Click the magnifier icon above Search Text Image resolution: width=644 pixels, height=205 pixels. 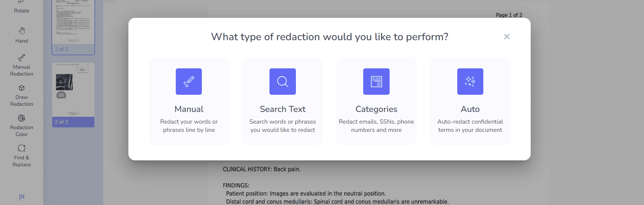pyautogui.click(x=282, y=81)
